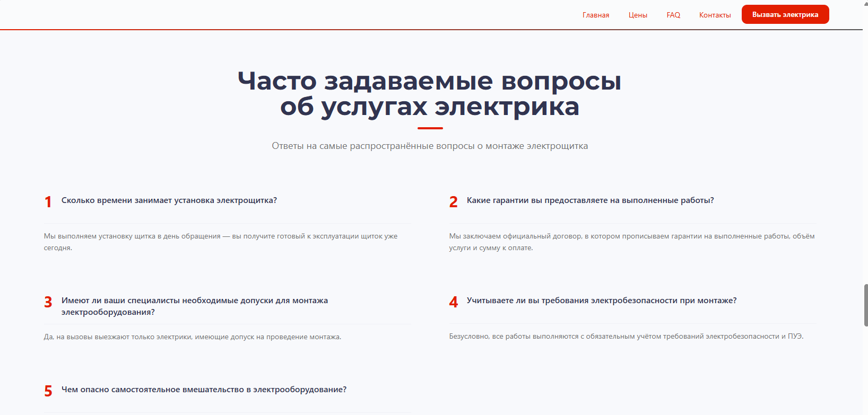Expand question about электробезопасности requirements

[x=601, y=301]
